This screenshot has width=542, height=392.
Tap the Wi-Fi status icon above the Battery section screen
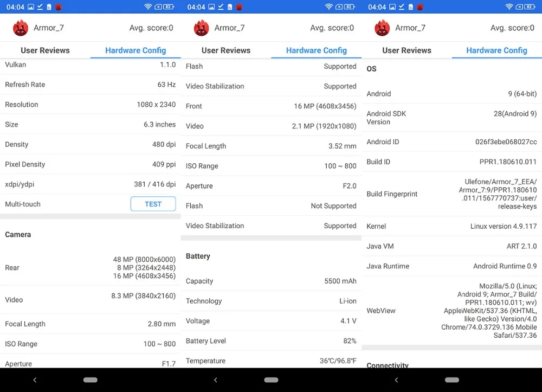click(329, 7)
